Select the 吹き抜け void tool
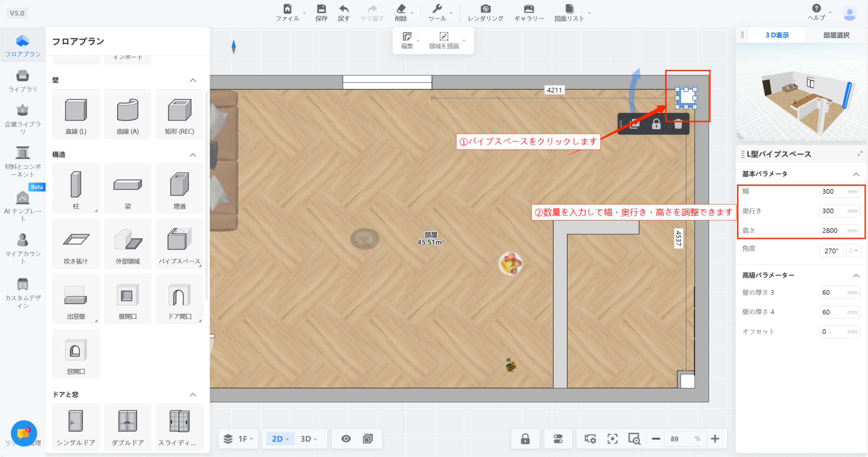This screenshot has height=457, width=868. (x=76, y=244)
